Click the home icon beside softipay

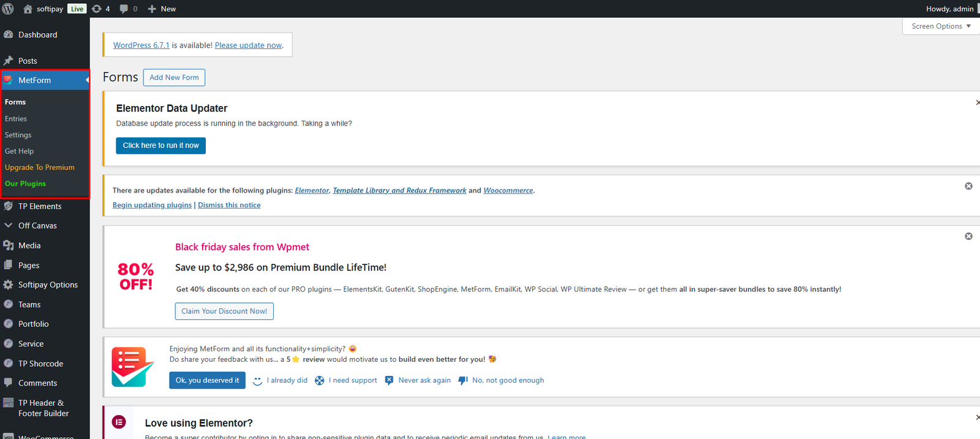[x=28, y=9]
